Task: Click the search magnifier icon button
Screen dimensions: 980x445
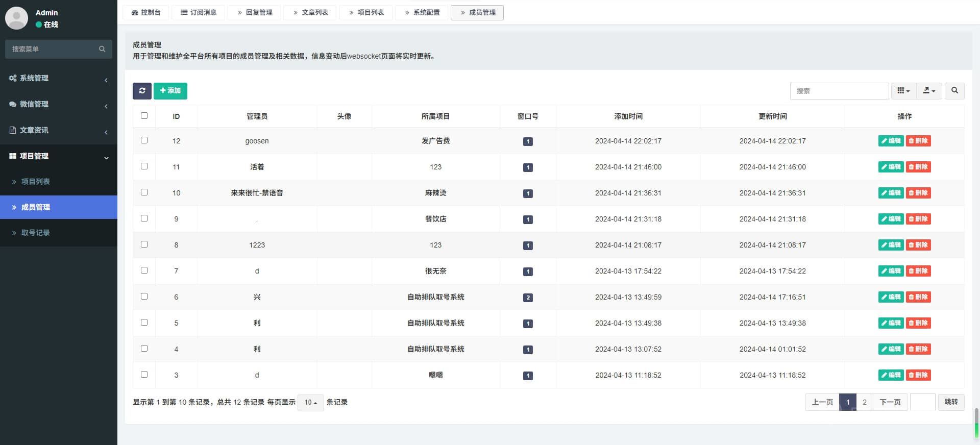Action: (x=954, y=91)
